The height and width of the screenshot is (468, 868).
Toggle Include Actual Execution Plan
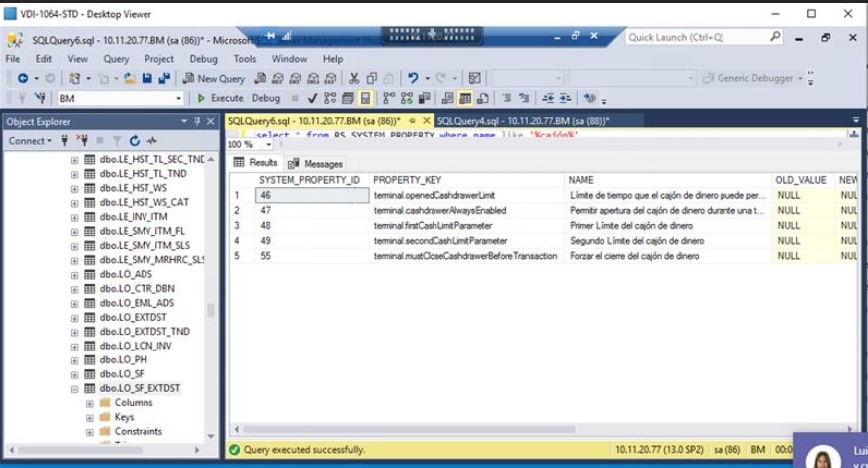[x=389, y=98]
